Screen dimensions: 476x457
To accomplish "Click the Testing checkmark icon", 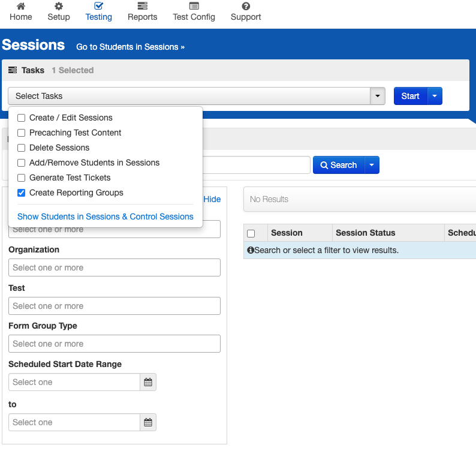I will click(99, 6).
